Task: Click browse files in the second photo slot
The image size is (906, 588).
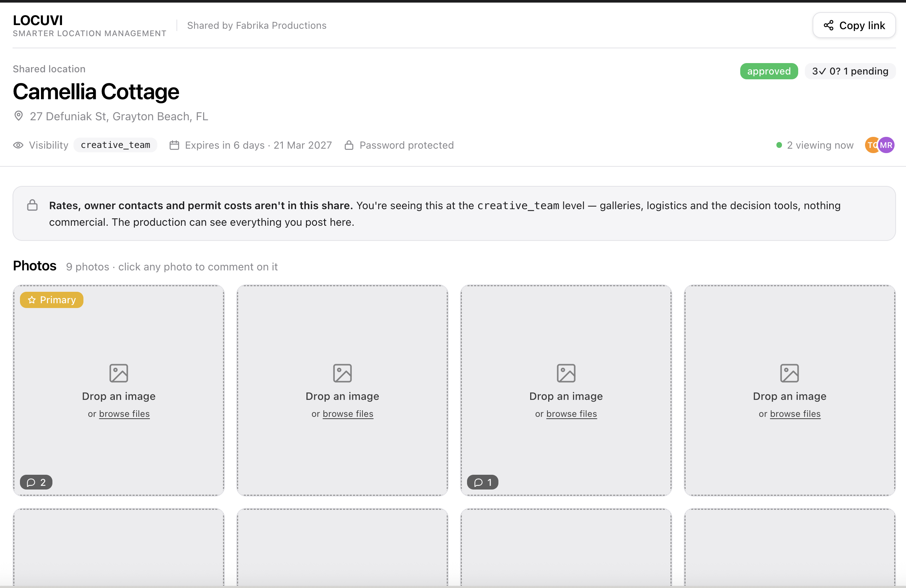Action: point(348,414)
